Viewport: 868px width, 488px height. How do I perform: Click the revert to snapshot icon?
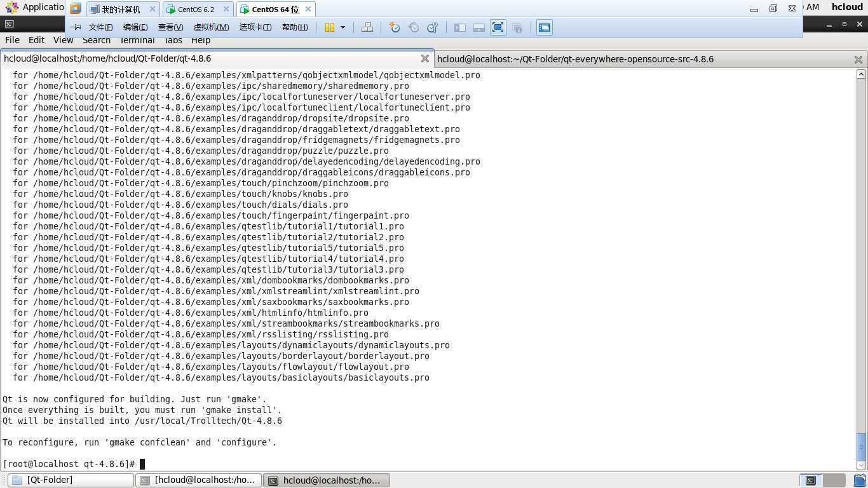[x=414, y=27]
